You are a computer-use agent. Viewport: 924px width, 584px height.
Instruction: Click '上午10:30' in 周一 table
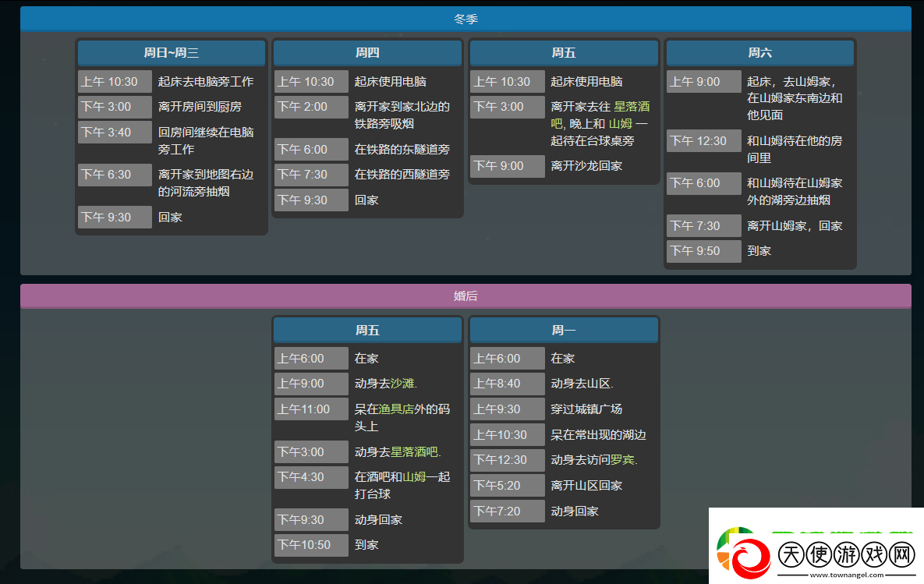[508, 435]
